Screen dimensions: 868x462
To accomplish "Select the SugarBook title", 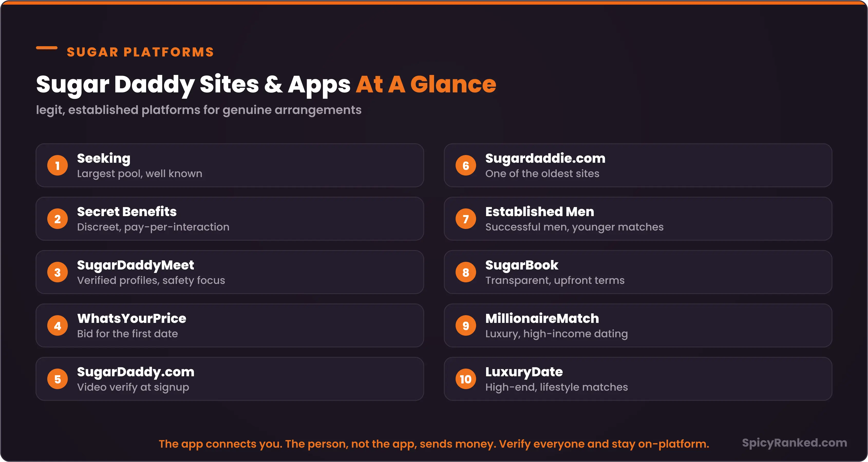I will pos(522,266).
